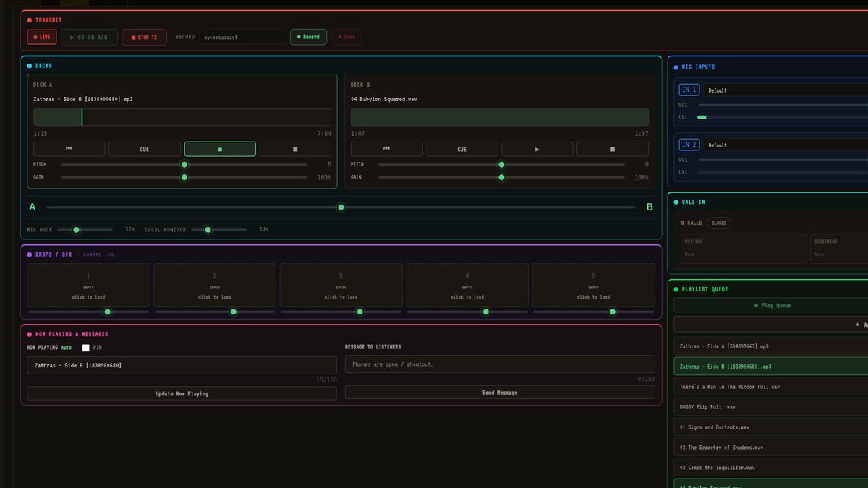Stop Deck A with the square stop icon

(x=295, y=149)
